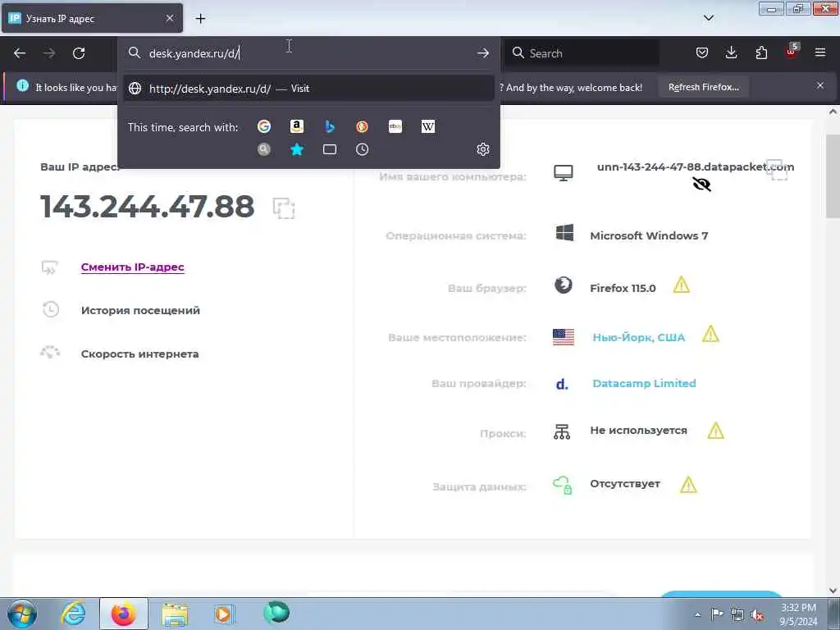The height and width of the screenshot is (630, 840).
Task: Open the Extensions puzzle icon
Action: (761, 53)
